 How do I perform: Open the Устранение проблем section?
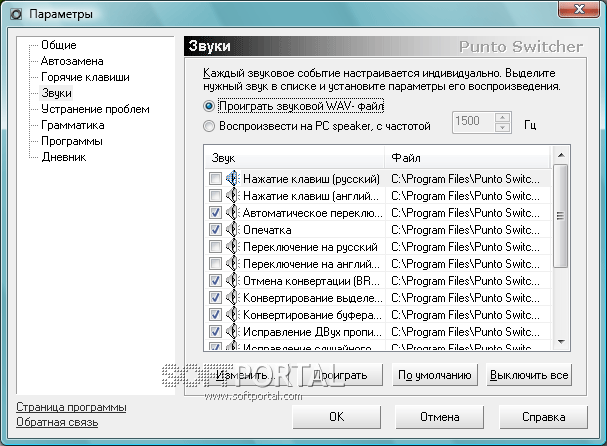click(95, 109)
